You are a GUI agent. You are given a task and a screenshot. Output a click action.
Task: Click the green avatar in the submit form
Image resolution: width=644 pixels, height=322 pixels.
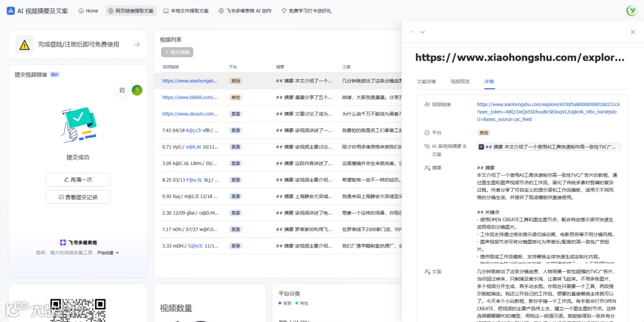137,90
